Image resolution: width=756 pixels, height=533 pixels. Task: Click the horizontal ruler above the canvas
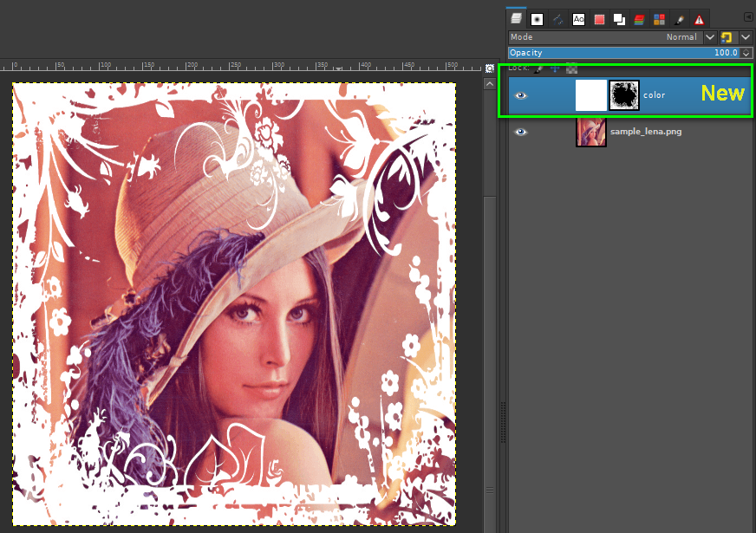(241, 66)
